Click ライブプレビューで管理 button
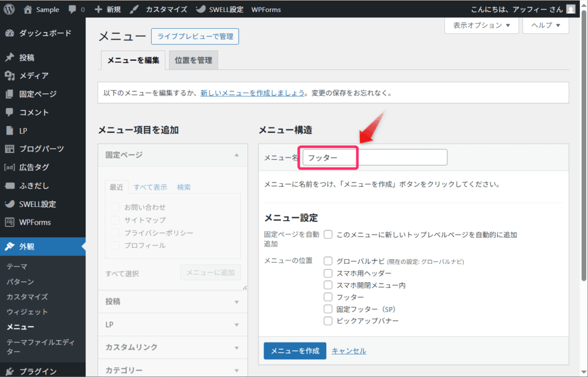 195,36
